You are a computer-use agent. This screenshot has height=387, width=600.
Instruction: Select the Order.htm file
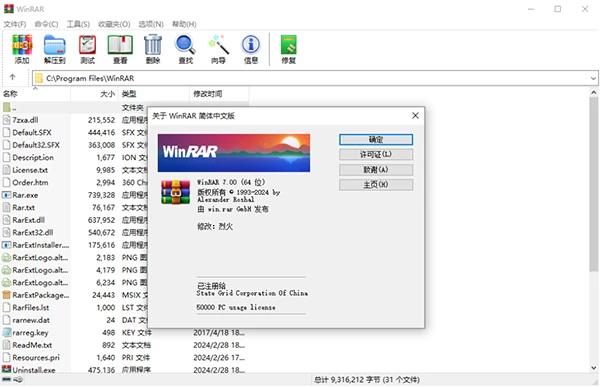(x=30, y=183)
